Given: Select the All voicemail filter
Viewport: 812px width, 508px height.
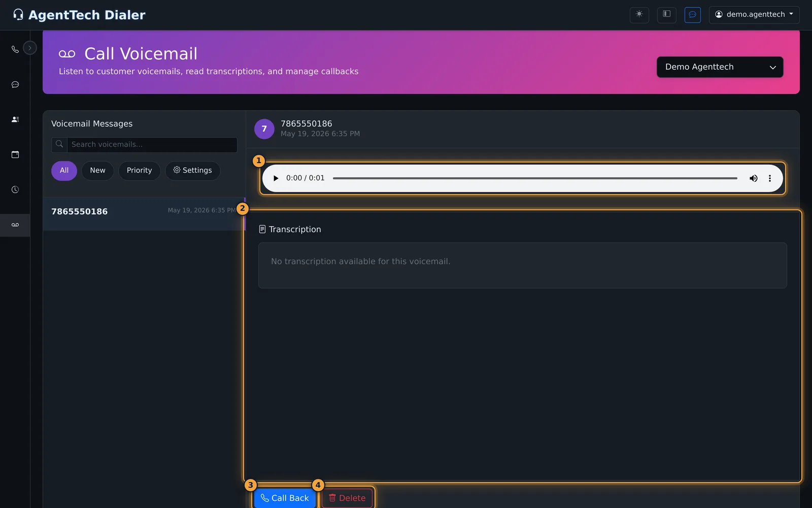Looking at the screenshot, I should 64,171.
